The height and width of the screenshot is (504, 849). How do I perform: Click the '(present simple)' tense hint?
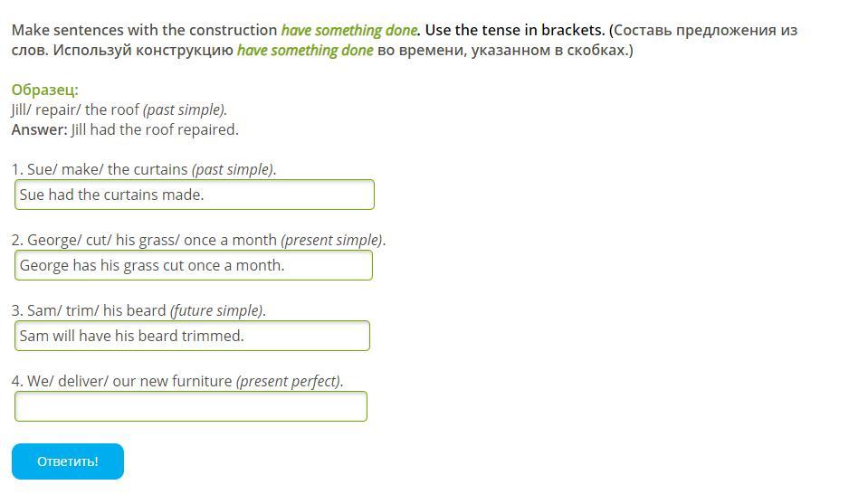click(x=332, y=240)
